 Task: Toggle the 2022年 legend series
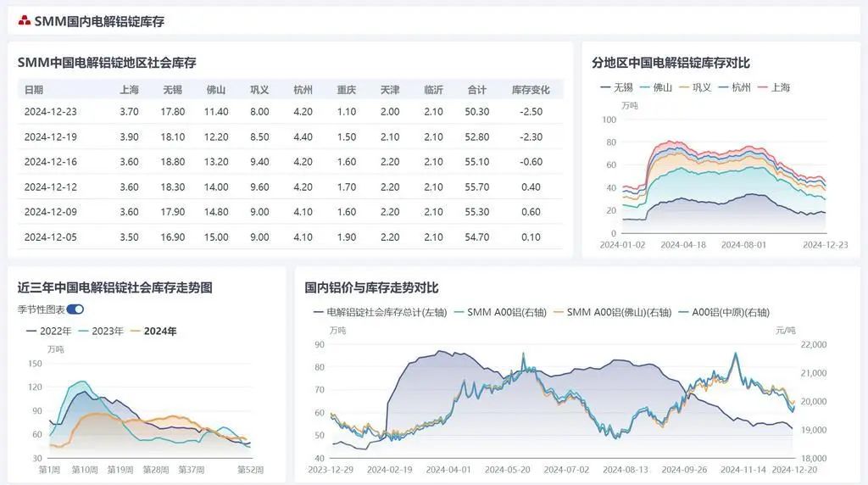click(48, 331)
